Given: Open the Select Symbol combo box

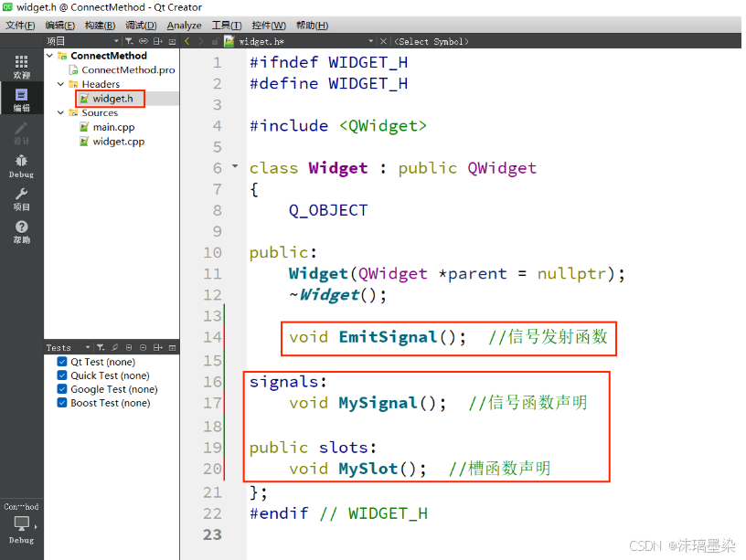Looking at the screenshot, I should coord(432,41).
